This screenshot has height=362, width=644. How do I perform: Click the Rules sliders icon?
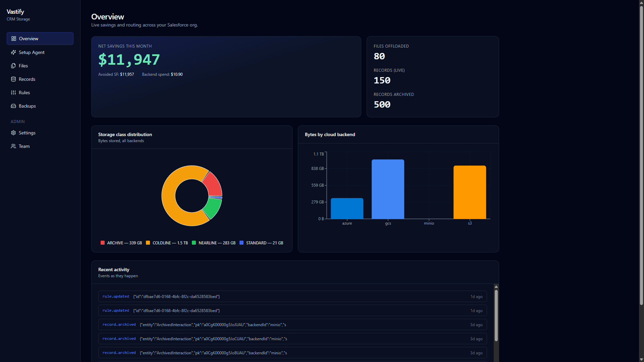(13, 93)
